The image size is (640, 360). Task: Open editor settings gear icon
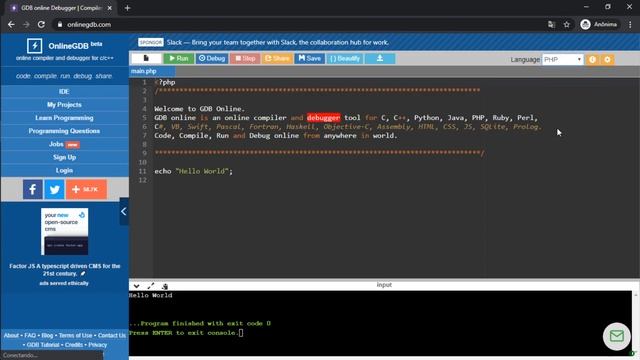[x=607, y=60]
